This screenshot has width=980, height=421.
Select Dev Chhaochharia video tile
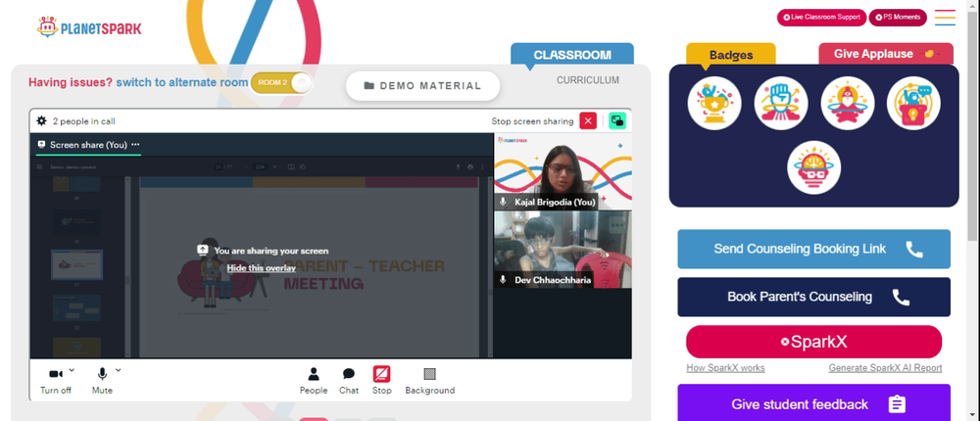pos(563,250)
